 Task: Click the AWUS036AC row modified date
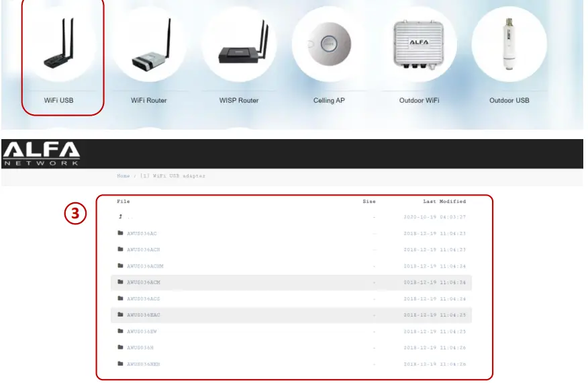pyautogui.click(x=435, y=234)
